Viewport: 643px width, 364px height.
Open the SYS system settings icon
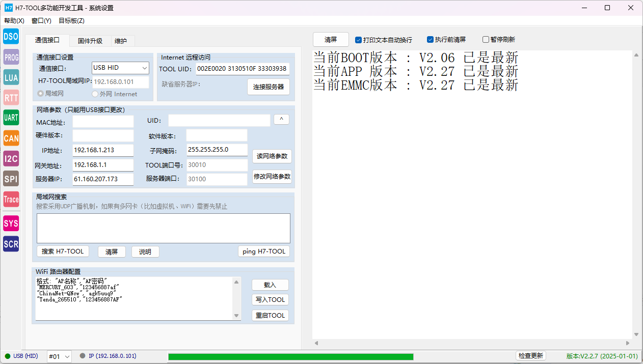pyautogui.click(x=11, y=223)
